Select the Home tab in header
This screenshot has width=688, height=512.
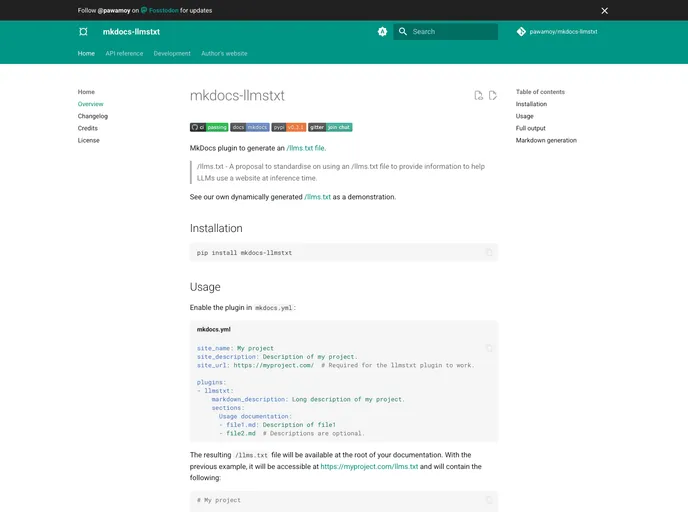[86, 54]
